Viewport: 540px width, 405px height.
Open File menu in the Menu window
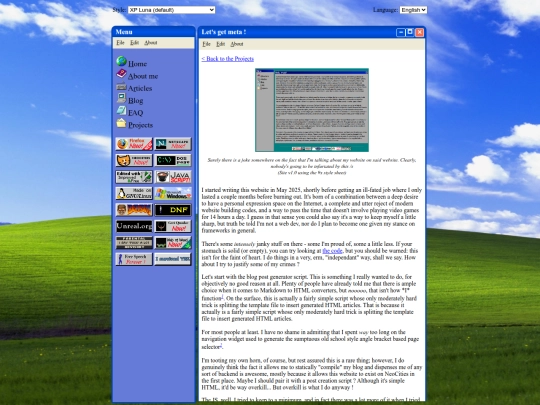click(120, 43)
